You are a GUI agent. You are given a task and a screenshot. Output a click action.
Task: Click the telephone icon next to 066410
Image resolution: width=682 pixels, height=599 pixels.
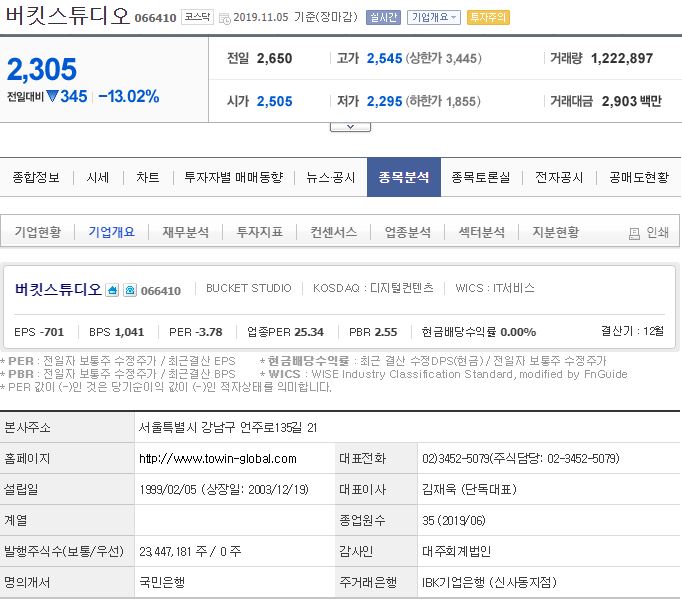point(130,290)
